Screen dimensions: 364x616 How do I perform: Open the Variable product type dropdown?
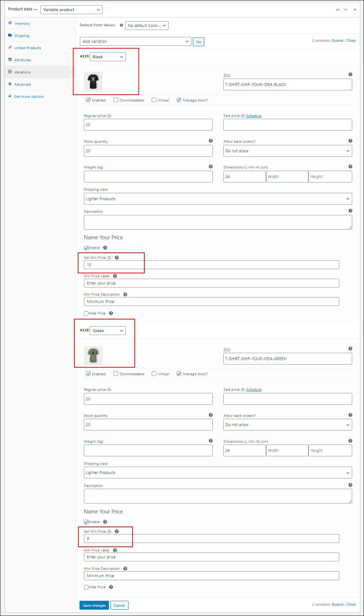(x=71, y=10)
